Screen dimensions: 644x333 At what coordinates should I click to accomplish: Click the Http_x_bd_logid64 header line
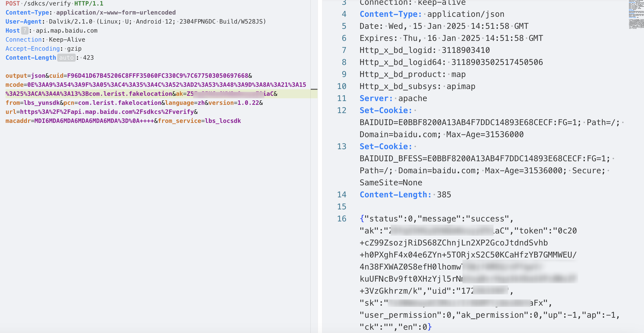[451, 62]
